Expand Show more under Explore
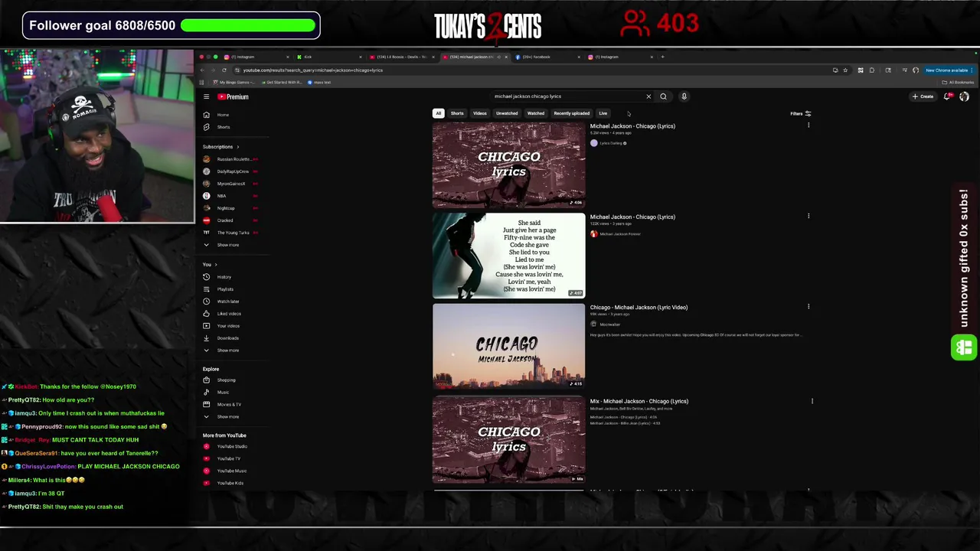The image size is (980, 551). point(227,417)
